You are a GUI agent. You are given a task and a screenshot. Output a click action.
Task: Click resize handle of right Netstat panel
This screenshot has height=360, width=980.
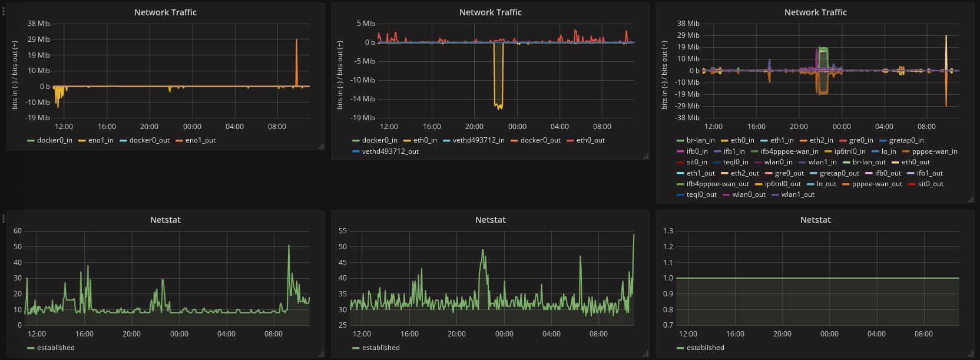[971, 354]
